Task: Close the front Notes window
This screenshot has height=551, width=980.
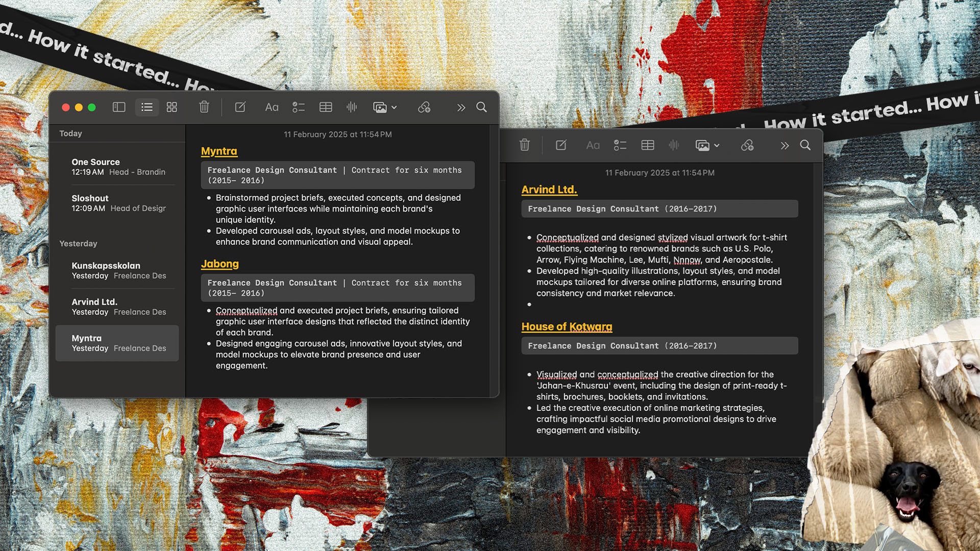Action: (66, 107)
